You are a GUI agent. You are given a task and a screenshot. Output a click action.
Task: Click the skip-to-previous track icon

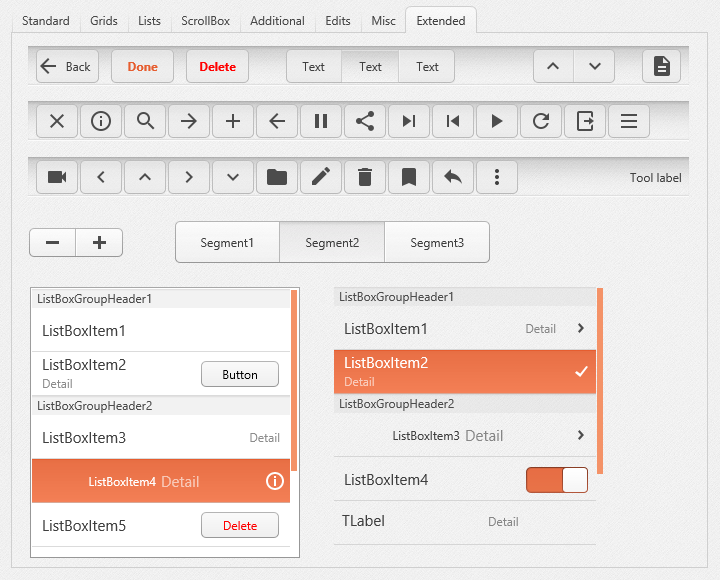coord(453,121)
